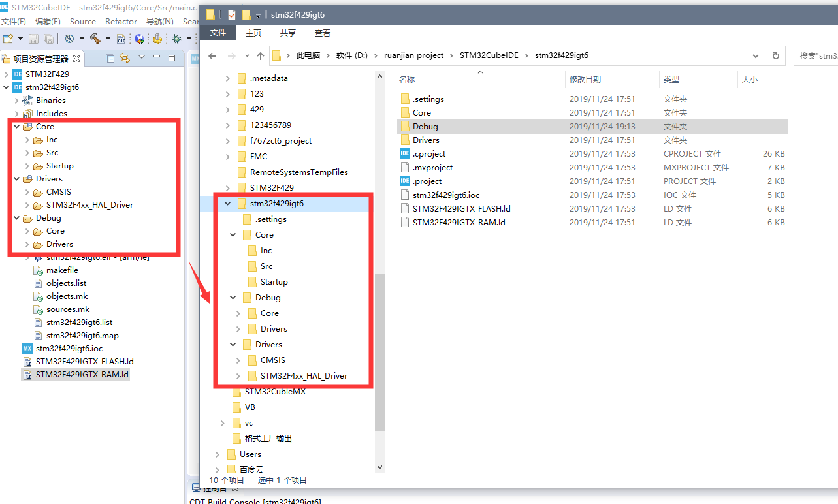Viewport: 838px width, 504px height.
Task: Expand the CMSIS folder in Explorer tree
Action: [x=238, y=360]
